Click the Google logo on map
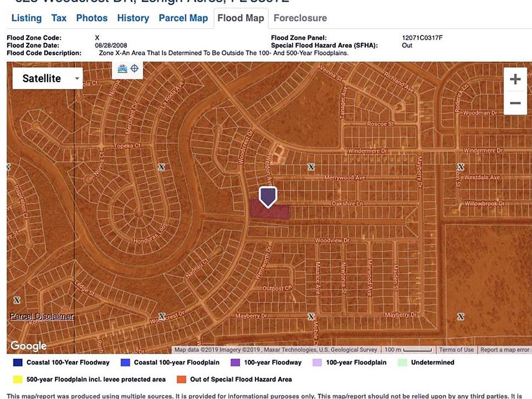 [28, 346]
